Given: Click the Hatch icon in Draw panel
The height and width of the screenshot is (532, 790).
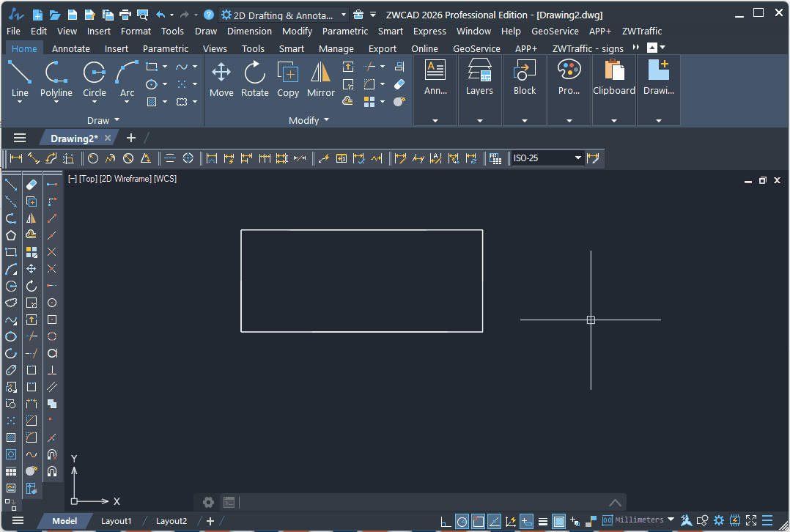Looking at the screenshot, I should coord(151,102).
